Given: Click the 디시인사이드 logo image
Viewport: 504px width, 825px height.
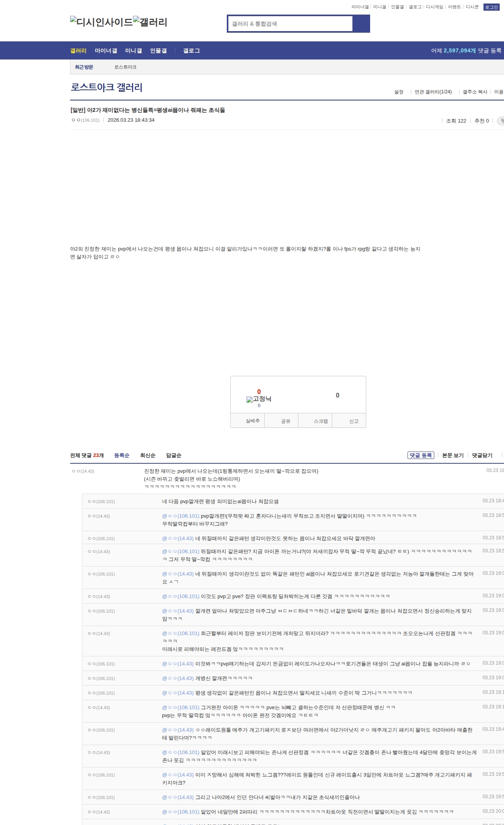Looking at the screenshot, I should [x=102, y=22].
